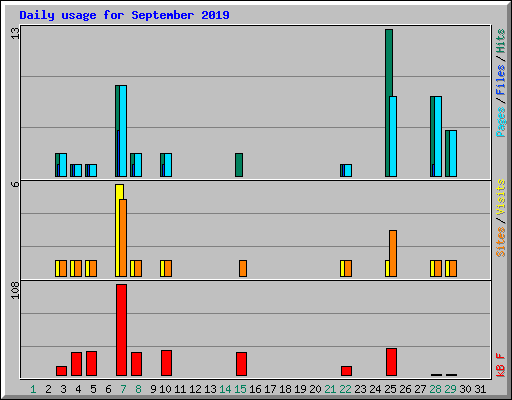Select day 15 on the x-axis

240,389
